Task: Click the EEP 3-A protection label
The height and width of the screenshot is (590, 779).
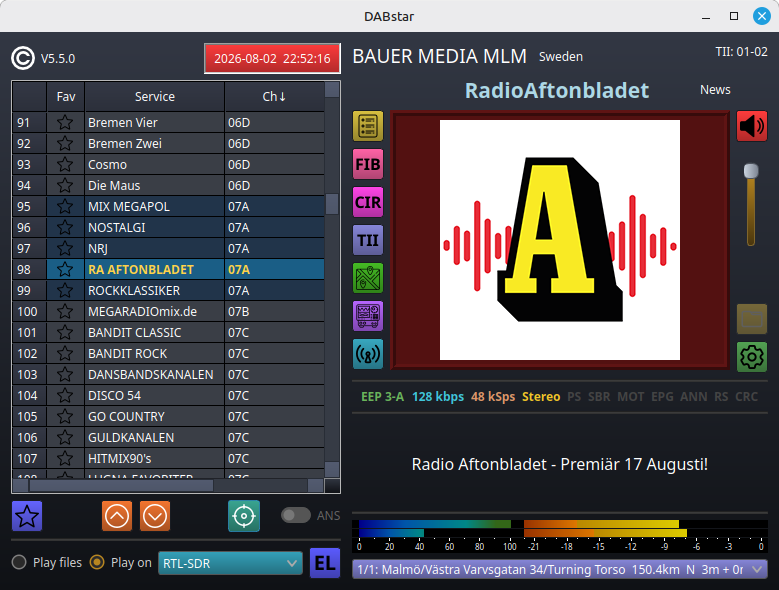Action: [x=383, y=397]
